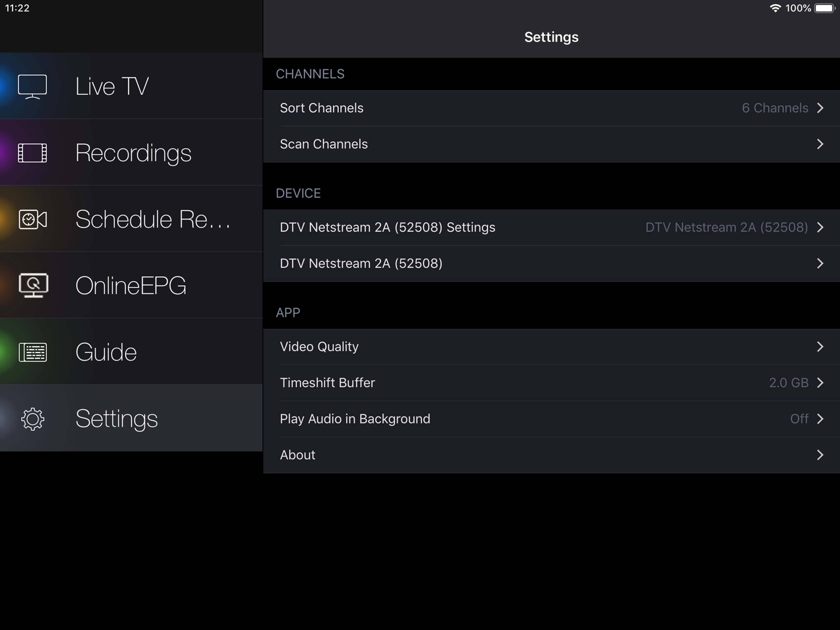This screenshot has width=840, height=630.
Task: Open the About row chevron
Action: coord(820,455)
